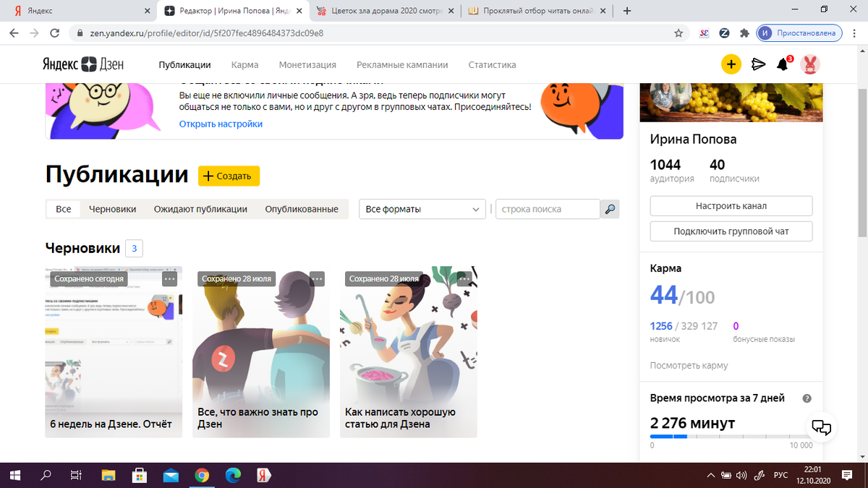Open Mail app from taskbar
Image resolution: width=868 pixels, height=488 pixels.
171,475
